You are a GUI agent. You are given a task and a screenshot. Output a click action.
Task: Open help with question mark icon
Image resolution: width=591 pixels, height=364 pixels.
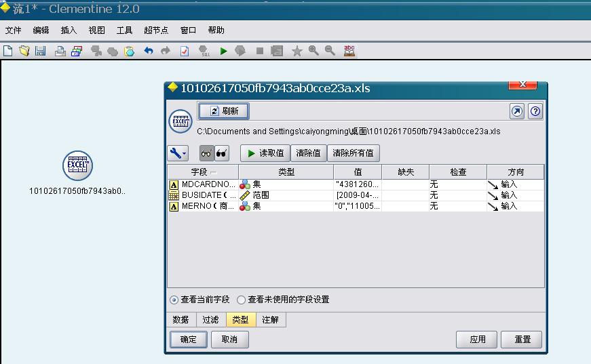coord(535,111)
